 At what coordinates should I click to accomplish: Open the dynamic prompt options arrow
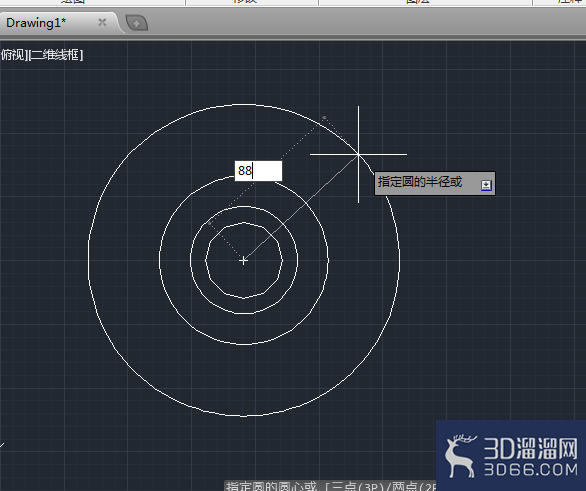486,185
